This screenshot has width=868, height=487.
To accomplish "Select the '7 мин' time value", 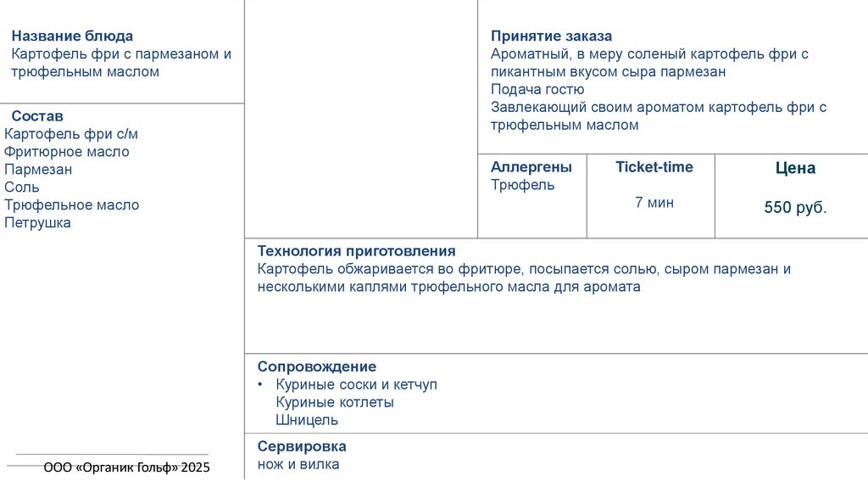I will 654,203.
